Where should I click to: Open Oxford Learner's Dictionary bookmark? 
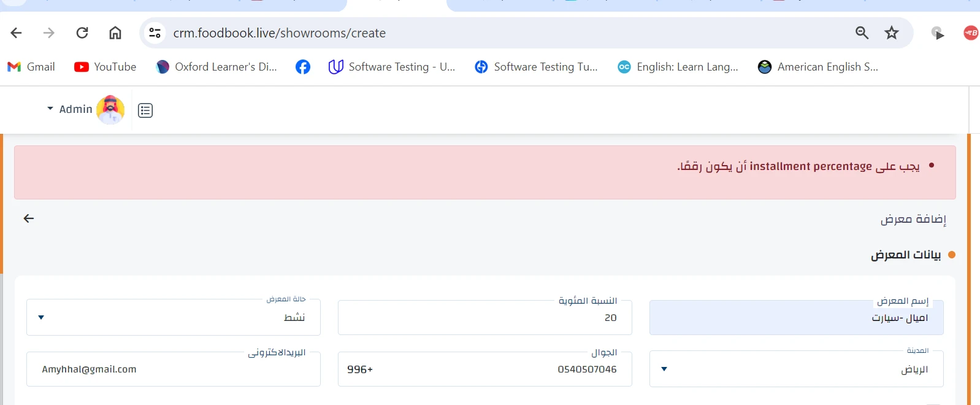[216, 67]
